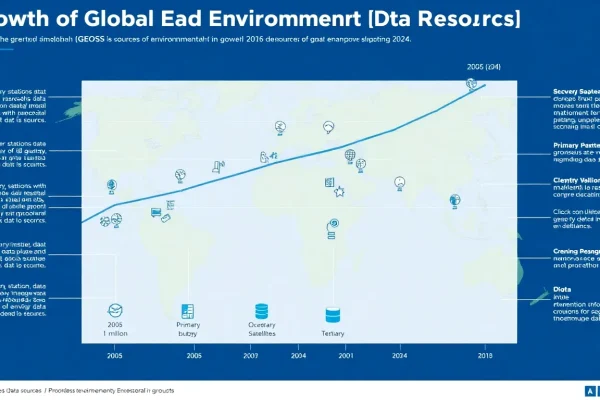Click the '2004' axis label
The image size is (600, 400).
[298, 356]
